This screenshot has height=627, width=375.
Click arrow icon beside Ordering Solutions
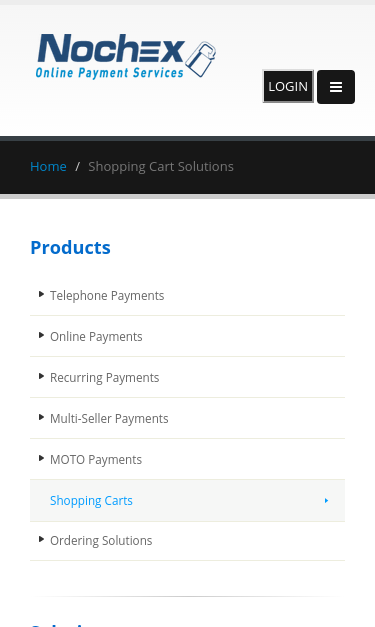41,539
